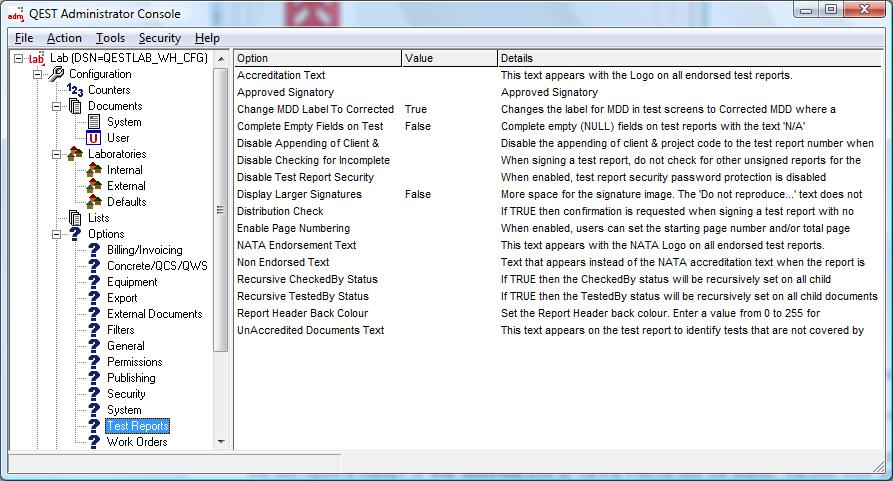The width and height of the screenshot is (893, 481).
Task: Click the Counters 123 icon in tree
Action: coord(75,90)
